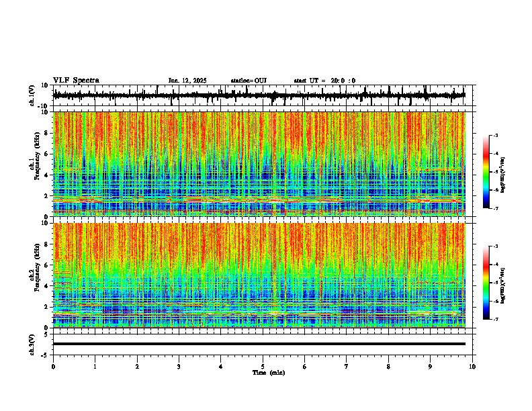Viewport: 532px width, 411px height.
Task: Click the "VLF Spectra" title text
Action: coord(76,81)
